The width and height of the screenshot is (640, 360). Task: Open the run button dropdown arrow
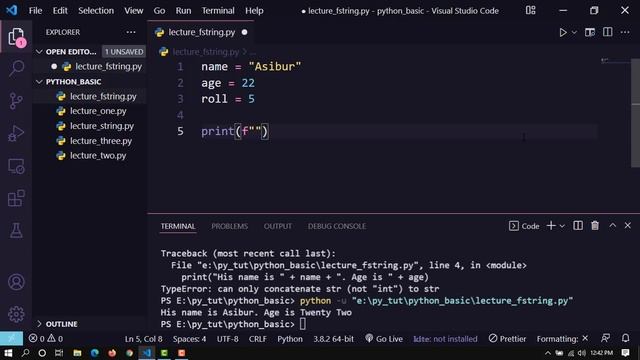[x=574, y=32]
